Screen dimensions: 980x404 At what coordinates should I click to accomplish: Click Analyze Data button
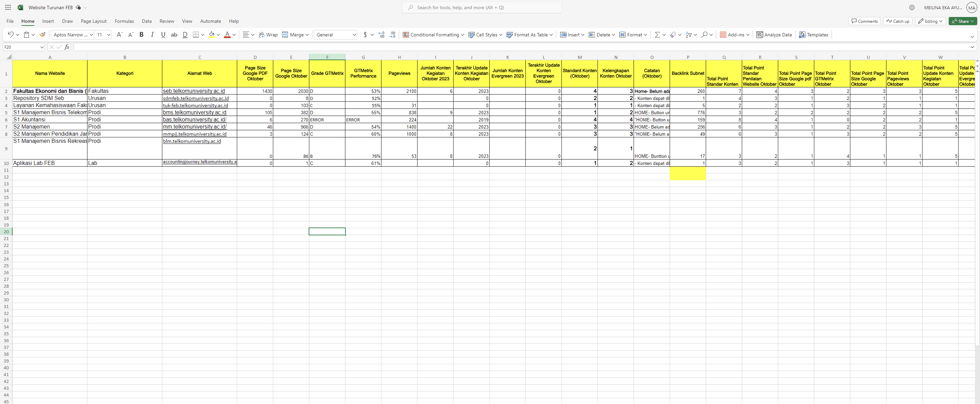774,35
